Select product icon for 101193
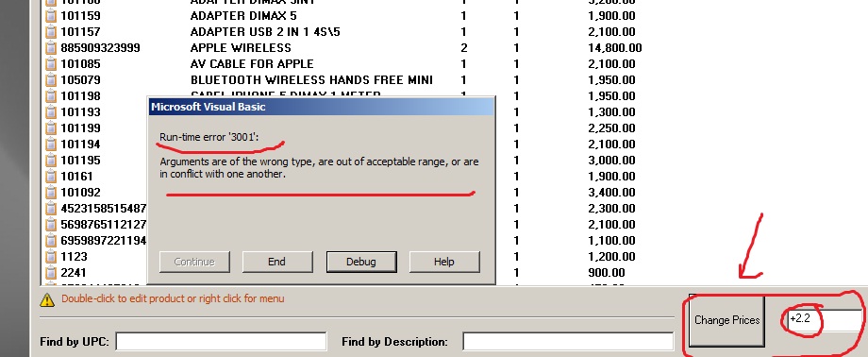The height and width of the screenshot is (357, 868). coord(51,112)
